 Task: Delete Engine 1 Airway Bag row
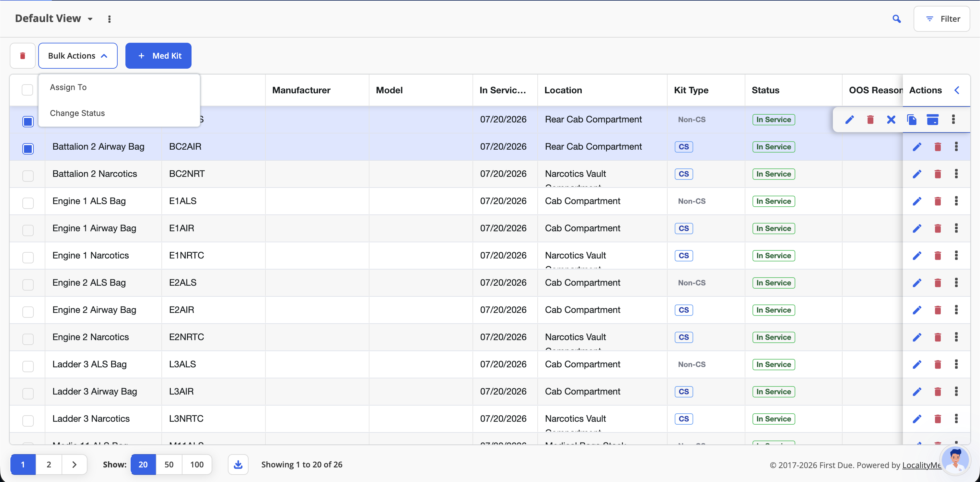(x=938, y=228)
